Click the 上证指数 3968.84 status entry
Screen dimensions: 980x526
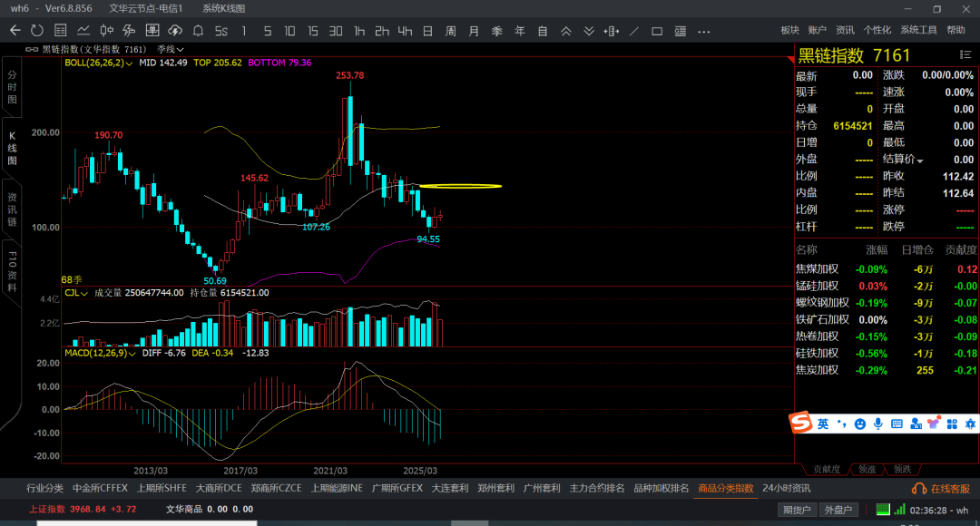click(83, 509)
